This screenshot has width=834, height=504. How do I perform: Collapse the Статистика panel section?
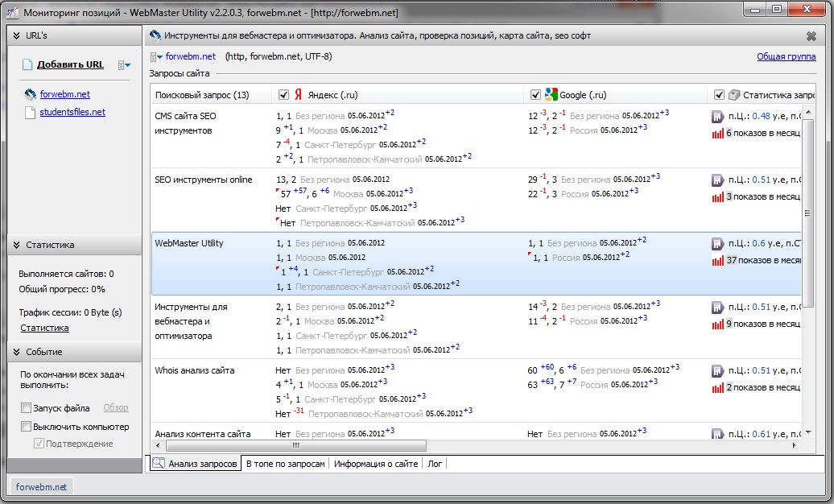14,246
